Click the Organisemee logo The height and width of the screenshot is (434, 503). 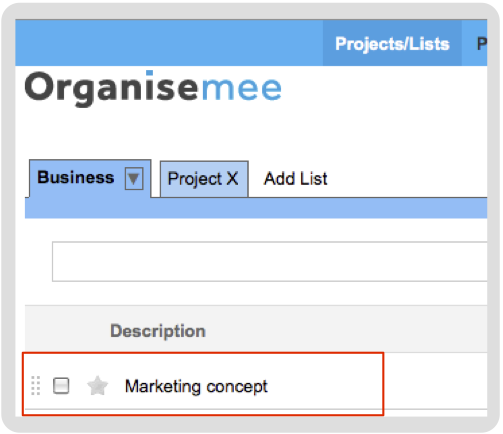click(x=153, y=88)
